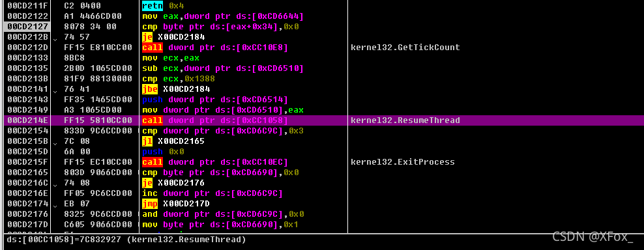Click inc dword ptr ds:[0xCD6C9C]
The width and height of the screenshot is (644, 250).
coord(212,193)
